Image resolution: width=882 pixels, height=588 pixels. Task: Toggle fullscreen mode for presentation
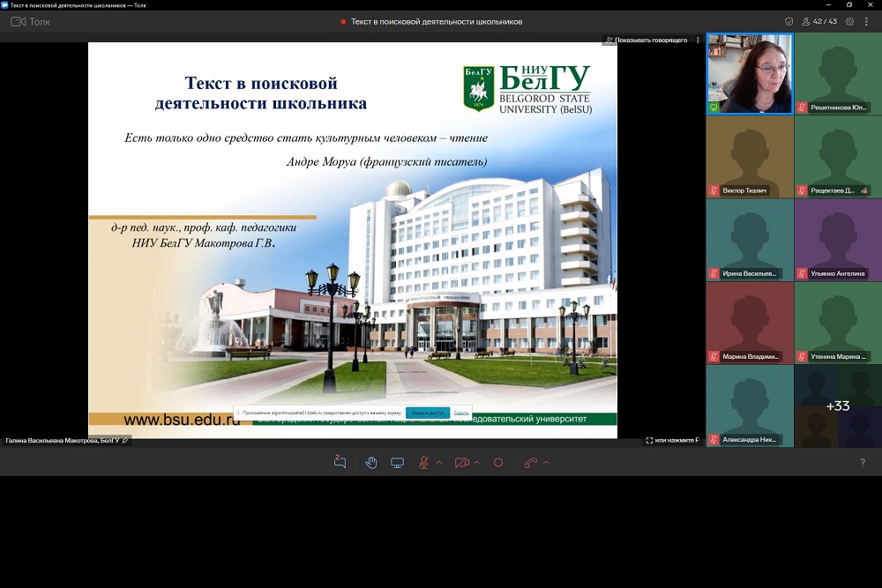click(x=649, y=440)
